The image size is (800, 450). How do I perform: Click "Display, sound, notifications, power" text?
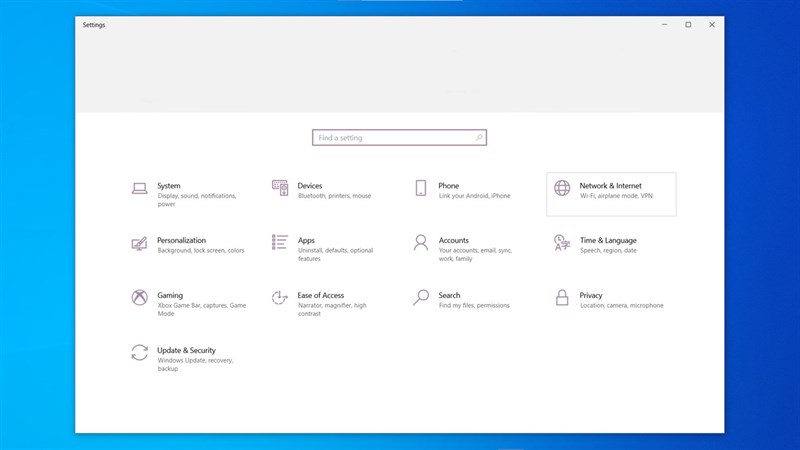click(196, 200)
